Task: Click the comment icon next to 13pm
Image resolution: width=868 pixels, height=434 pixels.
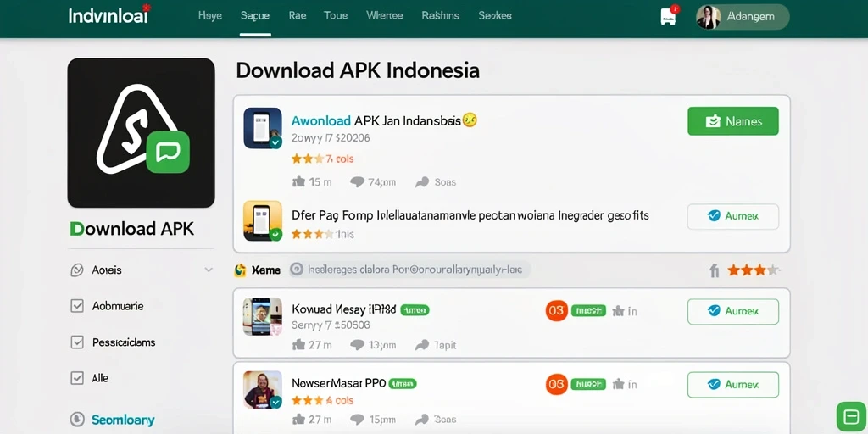Action: tap(358, 345)
